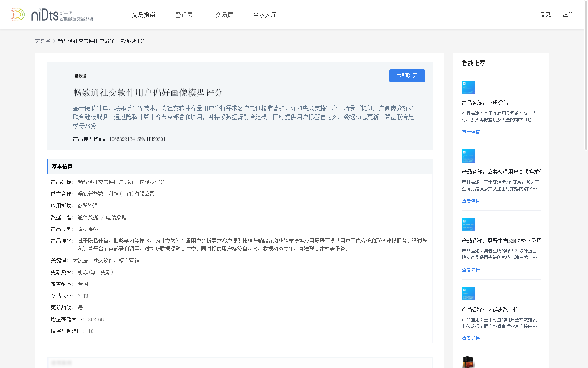Open the 需求大厅 navigation item
The image size is (588, 368).
(265, 15)
